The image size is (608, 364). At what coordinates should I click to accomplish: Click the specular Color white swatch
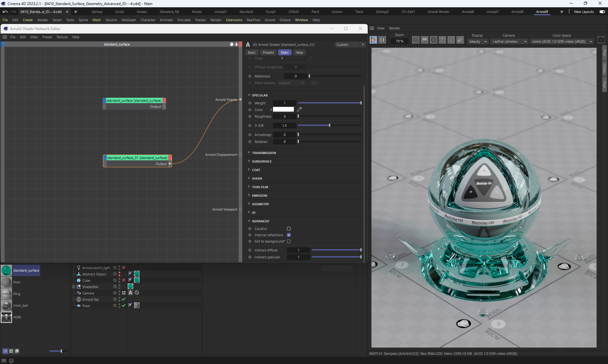283,109
